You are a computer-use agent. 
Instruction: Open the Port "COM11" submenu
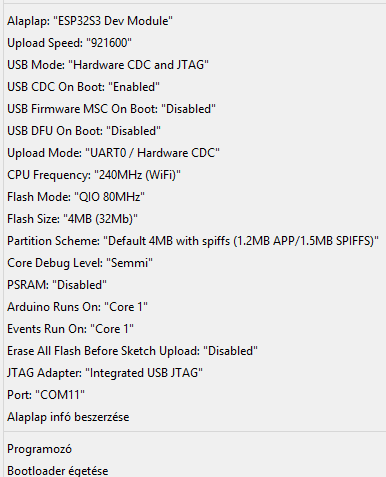click(195, 395)
